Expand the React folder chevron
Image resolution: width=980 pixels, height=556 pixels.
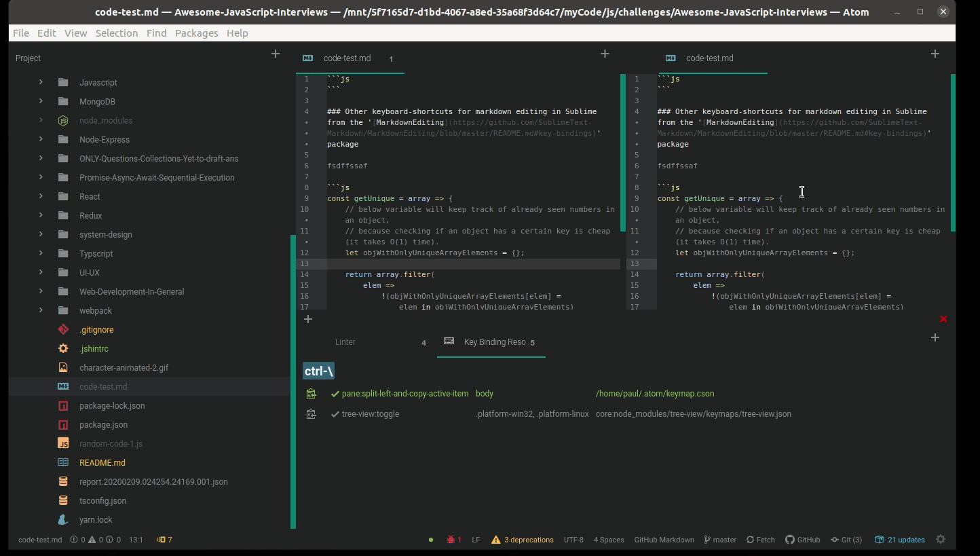coord(41,196)
